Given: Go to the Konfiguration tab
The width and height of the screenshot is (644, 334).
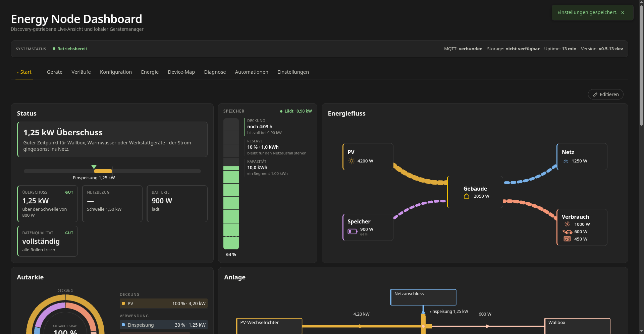Looking at the screenshot, I should 116,72.
